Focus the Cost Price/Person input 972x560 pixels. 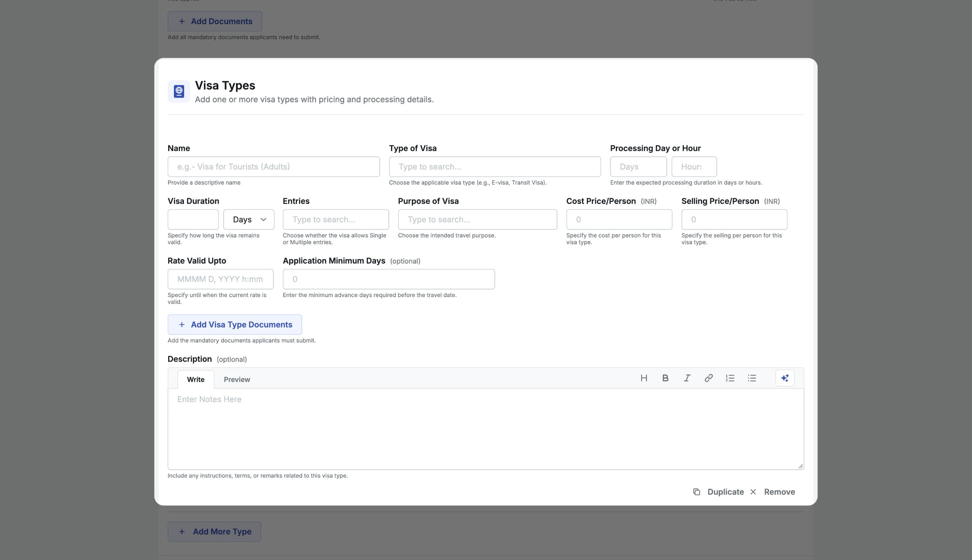coord(619,220)
